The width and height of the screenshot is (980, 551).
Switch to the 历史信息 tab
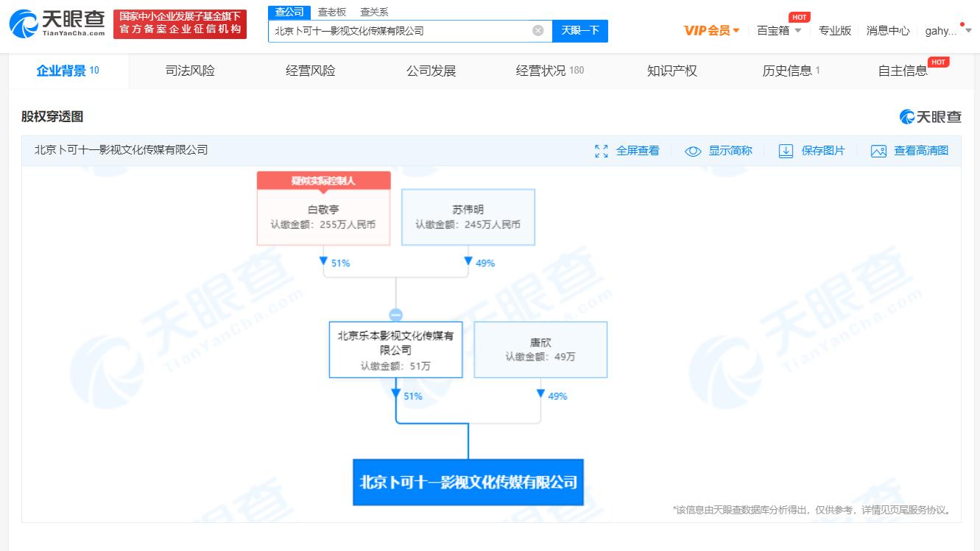pyautogui.click(x=792, y=71)
